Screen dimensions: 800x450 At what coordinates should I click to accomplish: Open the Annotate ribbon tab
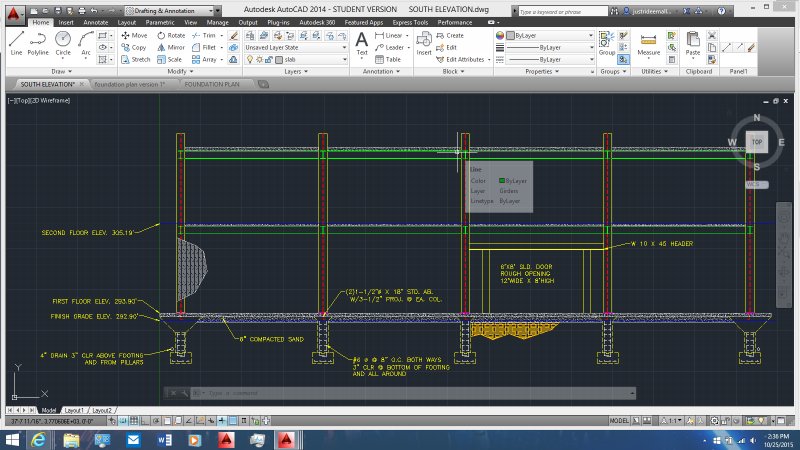(x=96, y=21)
